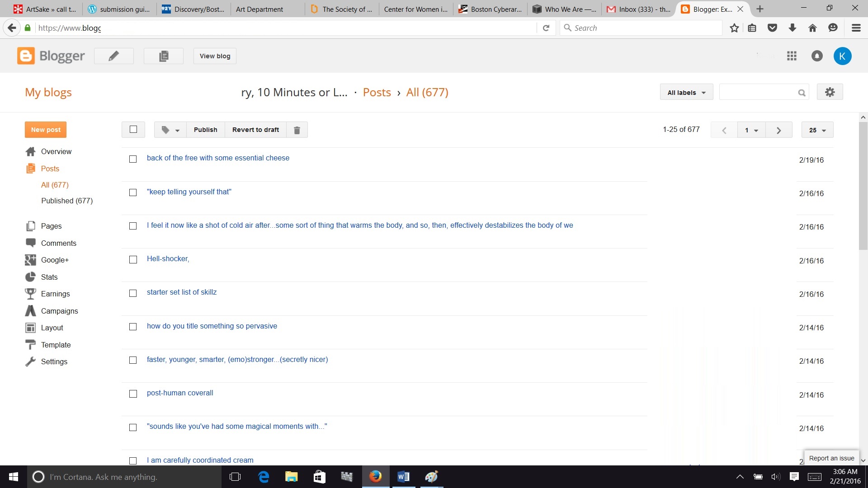This screenshot has height=488, width=868.
Task: Click the New post button
Action: tap(46, 130)
